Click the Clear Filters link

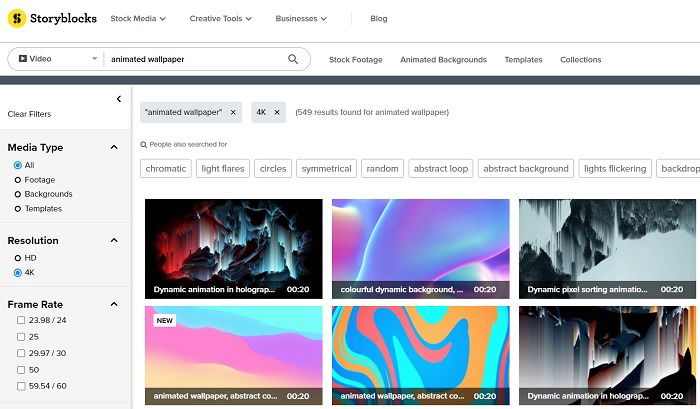pyautogui.click(x=29, y=114)
